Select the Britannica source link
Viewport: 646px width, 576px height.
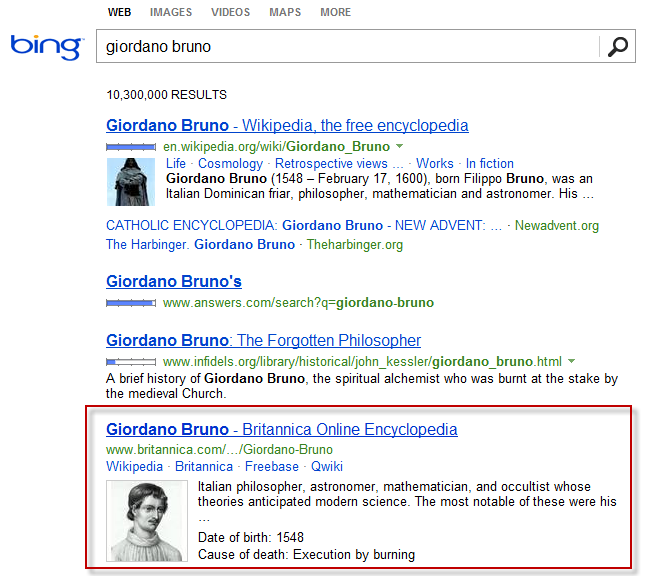pyautogui.click(x=204, y=466)
